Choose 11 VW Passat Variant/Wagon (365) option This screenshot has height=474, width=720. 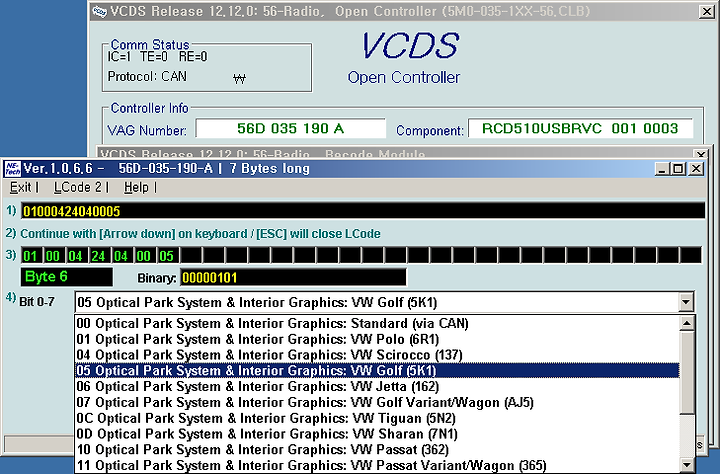[377, 465]
